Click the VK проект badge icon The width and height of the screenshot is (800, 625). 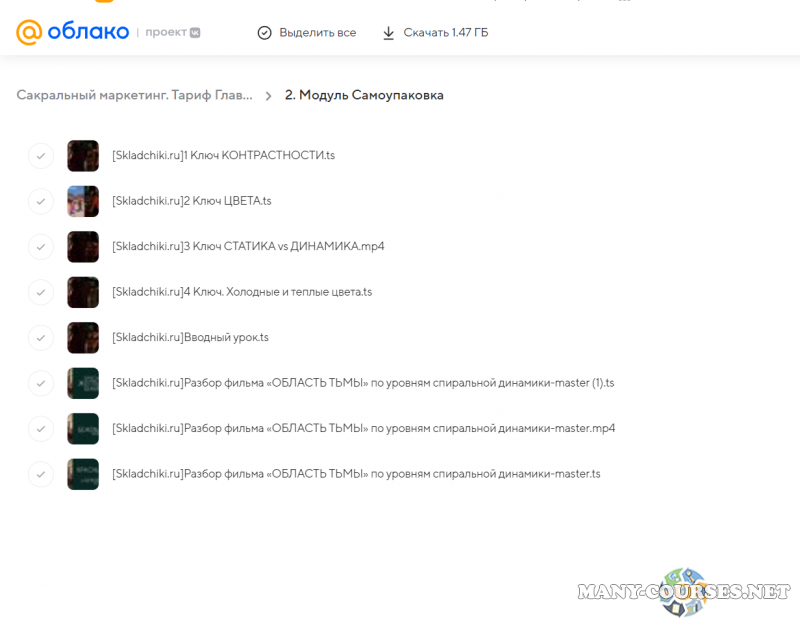coord(195,32)
